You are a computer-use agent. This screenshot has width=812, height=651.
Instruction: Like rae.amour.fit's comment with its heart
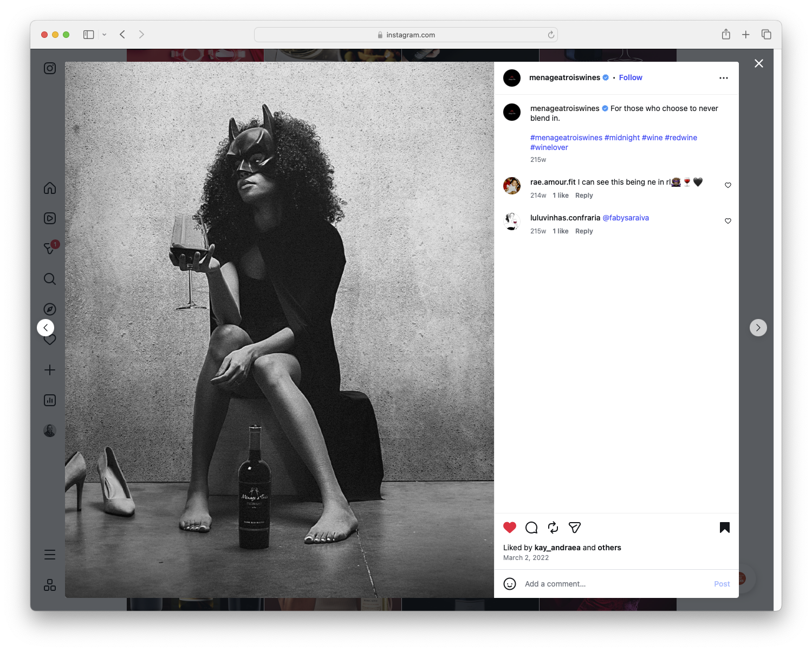(727, 185)
